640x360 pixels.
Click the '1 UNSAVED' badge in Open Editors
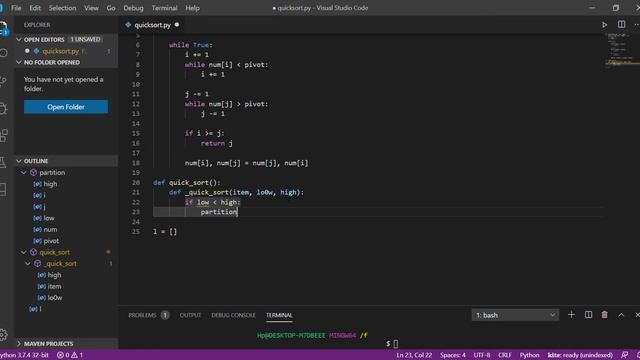coord(85,39)
